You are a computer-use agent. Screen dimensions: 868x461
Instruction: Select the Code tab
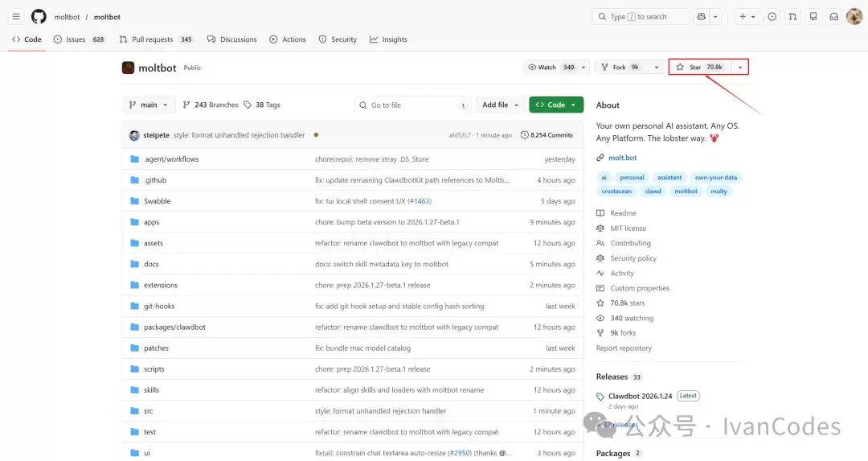pos(27,39)
